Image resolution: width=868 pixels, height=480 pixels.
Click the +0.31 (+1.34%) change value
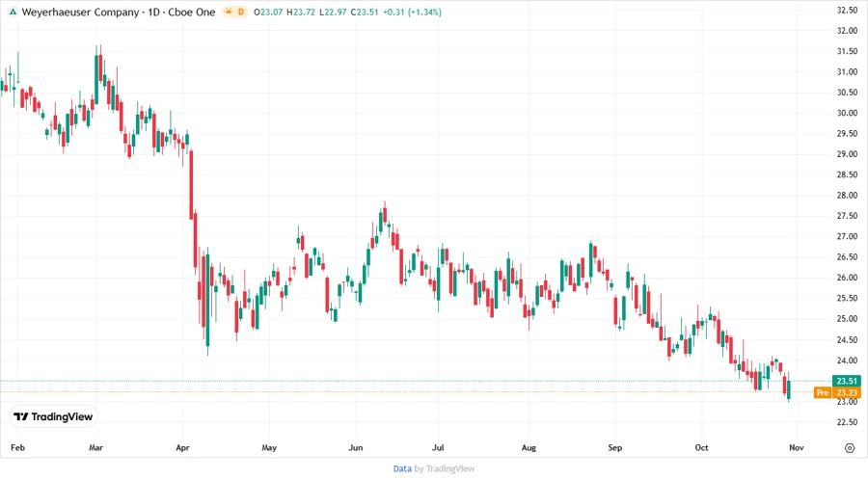413,13
